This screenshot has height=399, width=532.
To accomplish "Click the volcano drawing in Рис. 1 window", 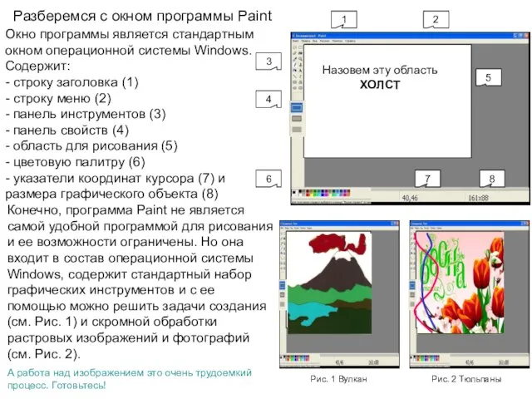I will (x=329, y=283).
